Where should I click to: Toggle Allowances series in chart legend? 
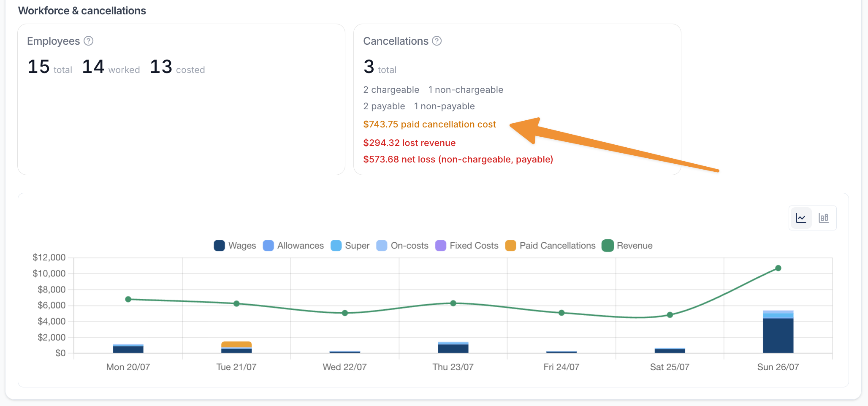point(293,246)
